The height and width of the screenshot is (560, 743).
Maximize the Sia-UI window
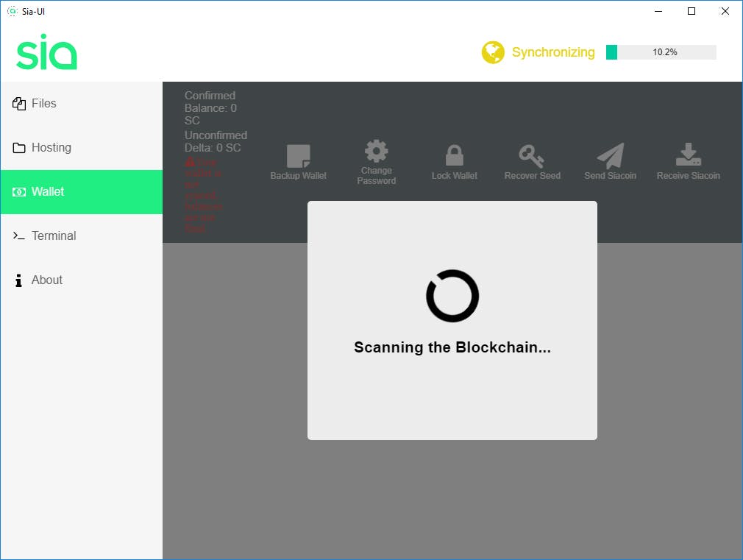click(x=692, y=11)
